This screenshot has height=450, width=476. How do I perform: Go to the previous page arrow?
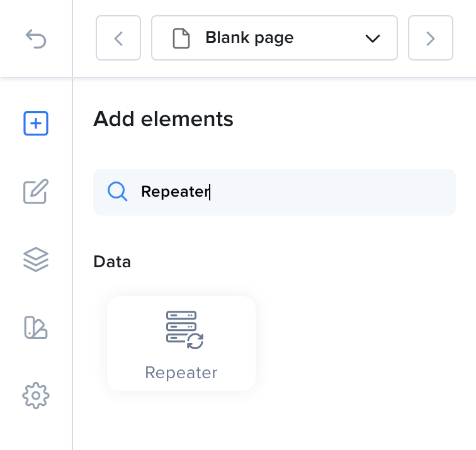point(118,38)
